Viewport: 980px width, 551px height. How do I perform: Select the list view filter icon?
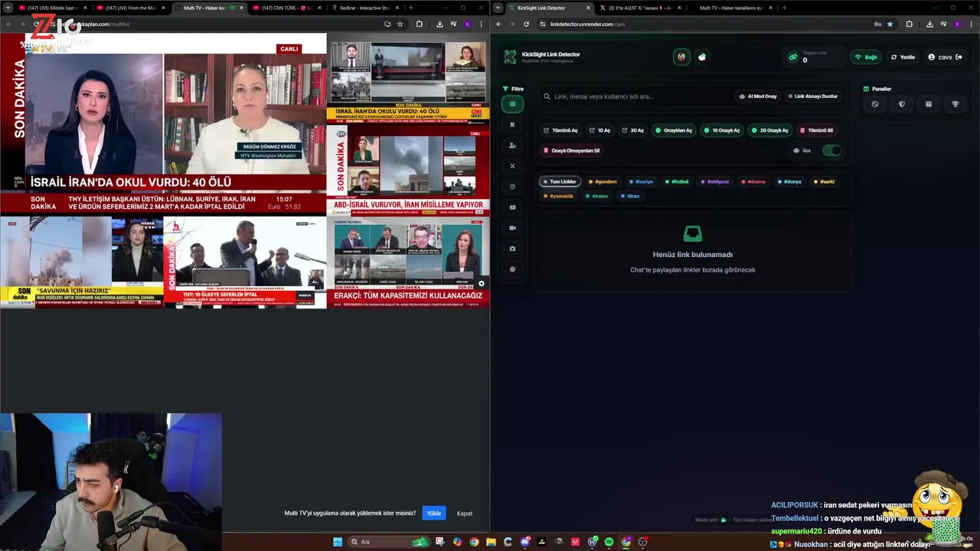(512, 104)
